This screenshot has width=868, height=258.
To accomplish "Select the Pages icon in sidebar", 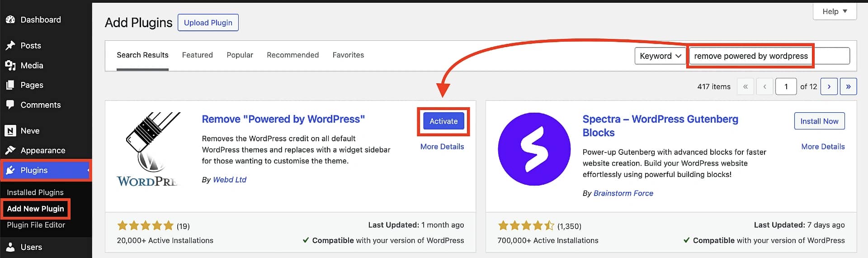I will tap(10, 85).
